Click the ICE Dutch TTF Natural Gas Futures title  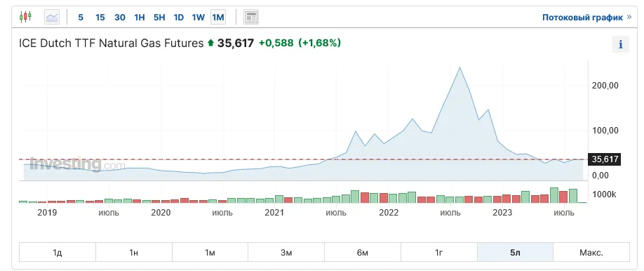tap(112, 43)
